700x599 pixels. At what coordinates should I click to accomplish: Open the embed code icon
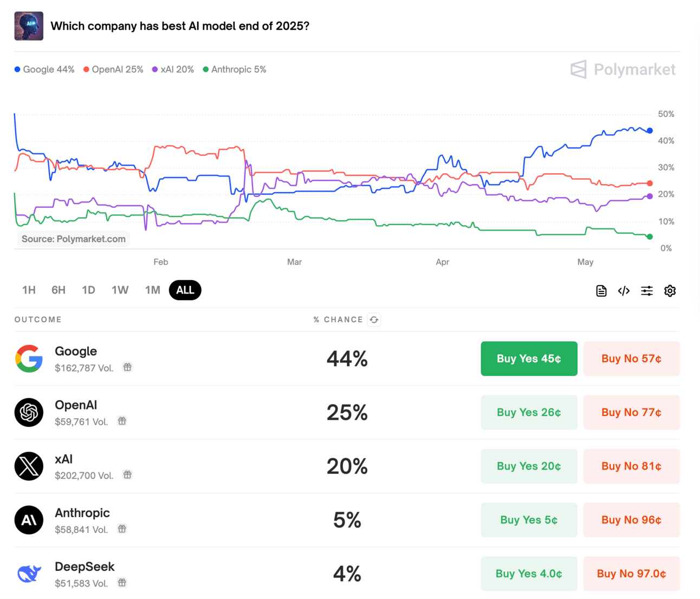tap(624, 291)
